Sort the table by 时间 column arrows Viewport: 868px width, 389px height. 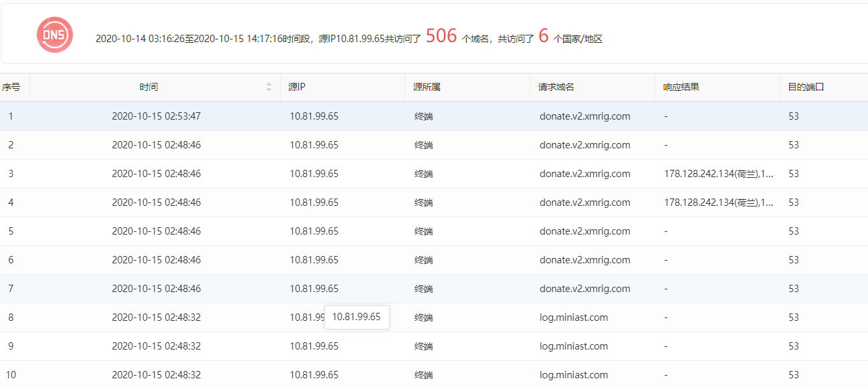[269, 87]
